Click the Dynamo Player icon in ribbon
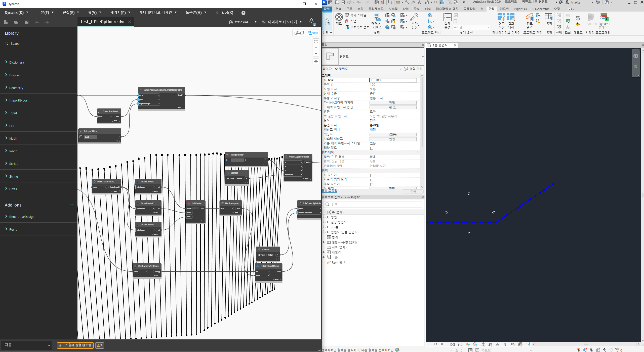 pos(604,18)
